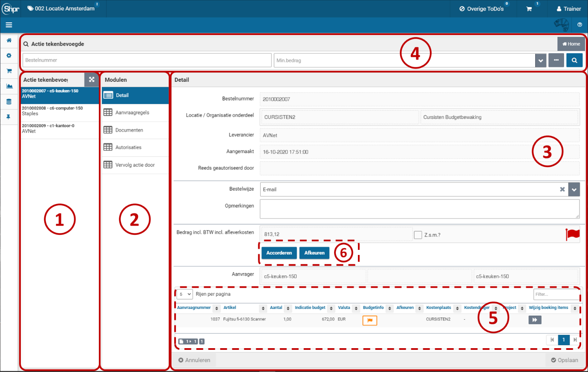The height and width of the screenshot is (372, 588).
Task: Open the chart reports icon in sidebar
Action: [x=9, y=86]
